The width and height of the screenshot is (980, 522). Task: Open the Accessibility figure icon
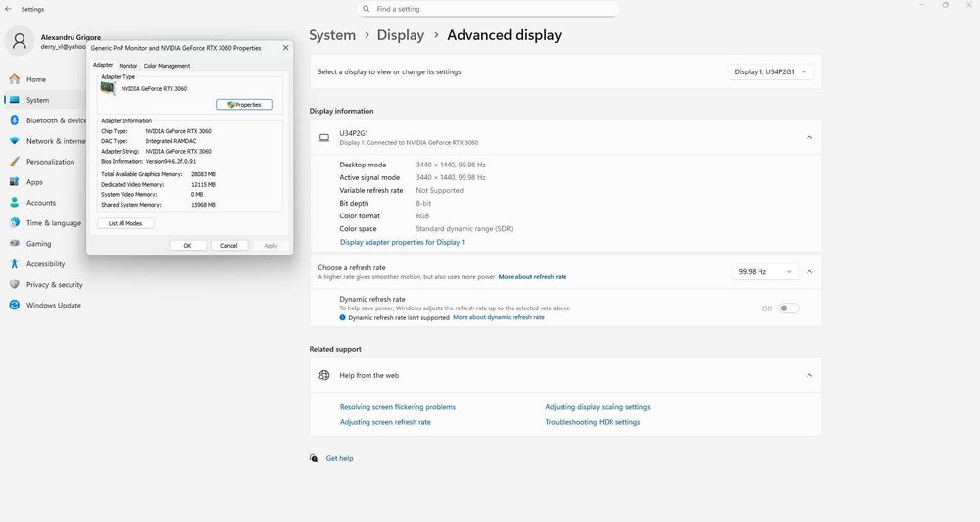click(15, 264)
